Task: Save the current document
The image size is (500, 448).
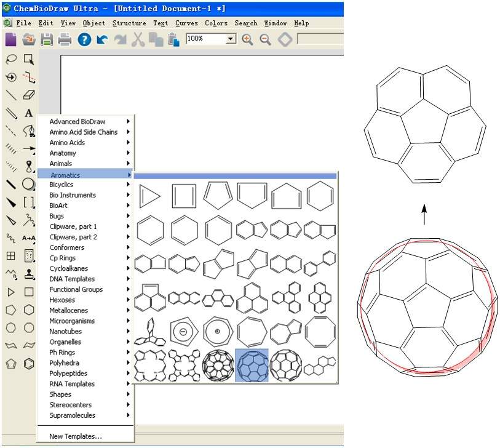Action: point(47,39)
